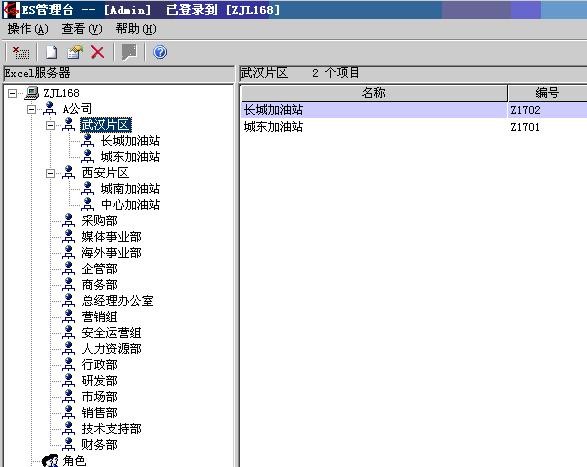Image resolution: width=587 pixels, height=467 pixels.
Task: Click the gray speech bubble toolbar icon
Action: click(129, 52)
